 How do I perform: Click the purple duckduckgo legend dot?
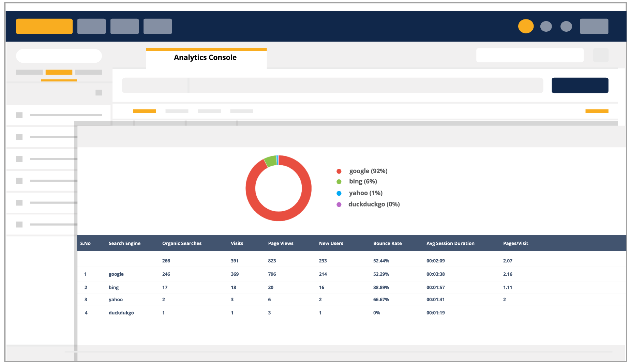coord(339,204)
